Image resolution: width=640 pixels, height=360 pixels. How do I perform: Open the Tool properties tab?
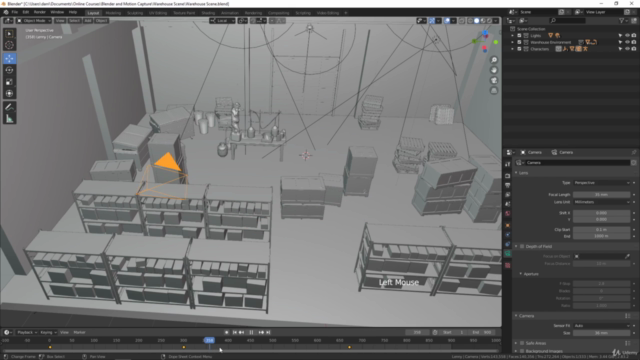[507, 164]
